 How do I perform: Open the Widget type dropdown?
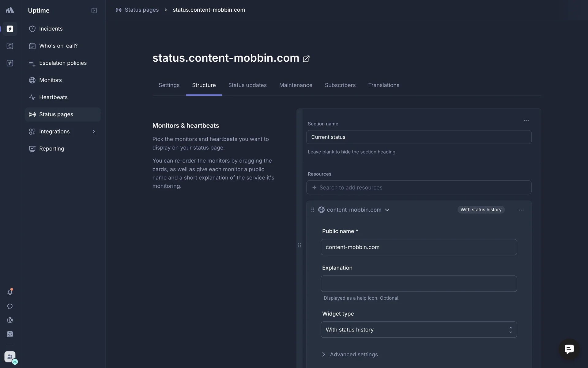coord(418,330)
